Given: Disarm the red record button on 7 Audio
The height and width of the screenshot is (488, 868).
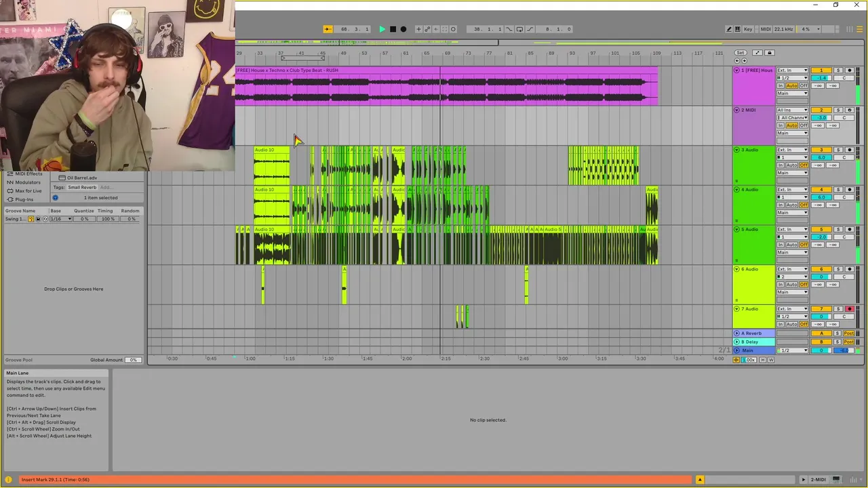Looking at the screenshot, I should (850, 309).
